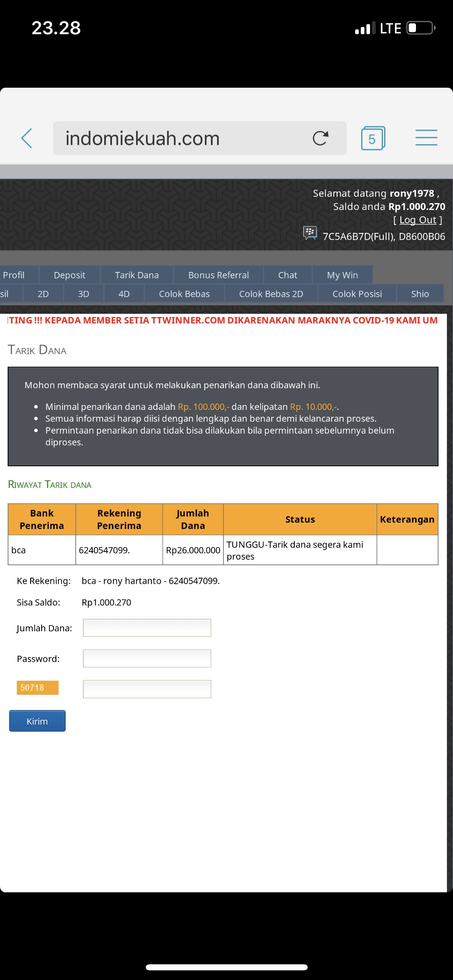This screenshot has width=453, height=980.
Task: Open the My Win tab
Action: (342, 275)
